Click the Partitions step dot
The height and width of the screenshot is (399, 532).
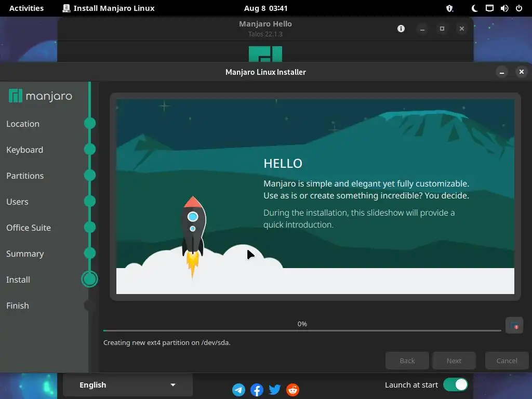tap(89, 175)
